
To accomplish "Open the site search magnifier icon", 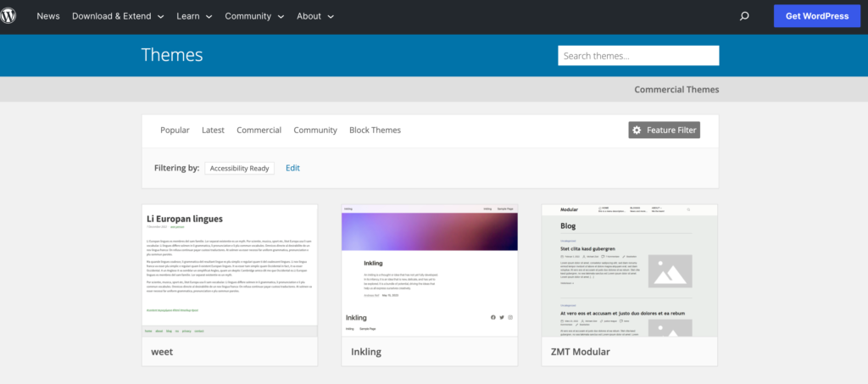I will [x=744, y=16].
